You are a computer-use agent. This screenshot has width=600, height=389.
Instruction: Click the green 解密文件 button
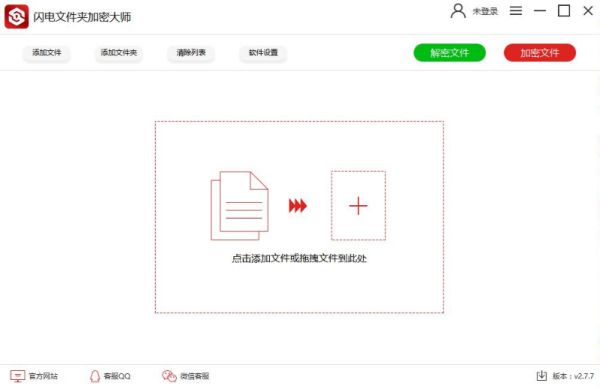pyautogui.click(x=450, y=53)
